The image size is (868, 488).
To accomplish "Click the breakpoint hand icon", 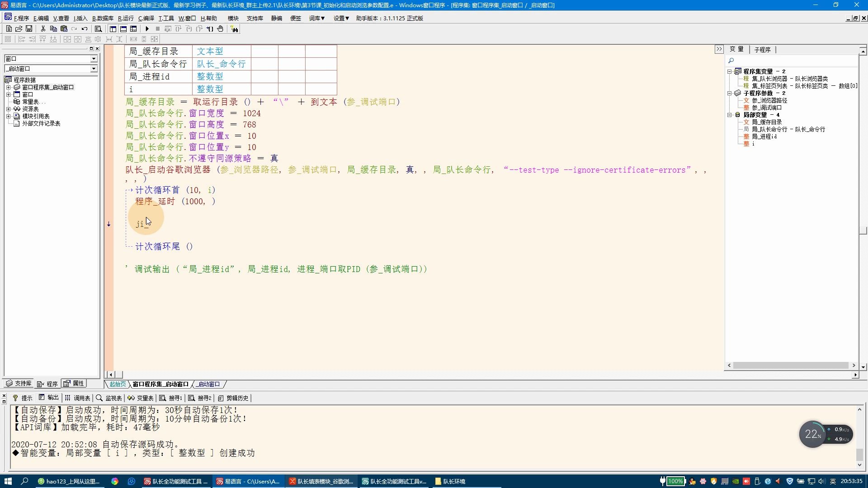I will [220, 28].
